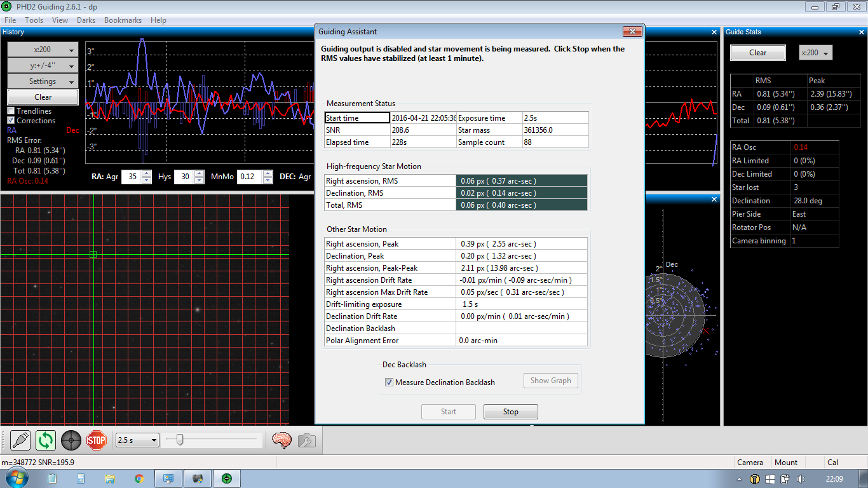Click the Right ascension, RMS row
Image resolution: width=868 pixels, height=488 pixels.
point(456,181)
